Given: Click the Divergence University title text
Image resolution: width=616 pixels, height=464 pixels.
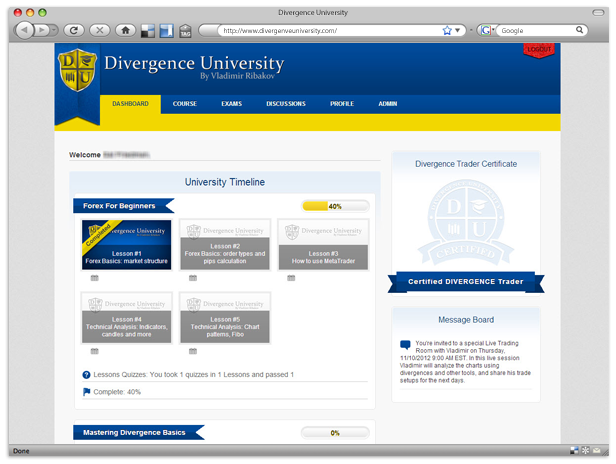Looking at the screenshot, I should pos(194,63).
